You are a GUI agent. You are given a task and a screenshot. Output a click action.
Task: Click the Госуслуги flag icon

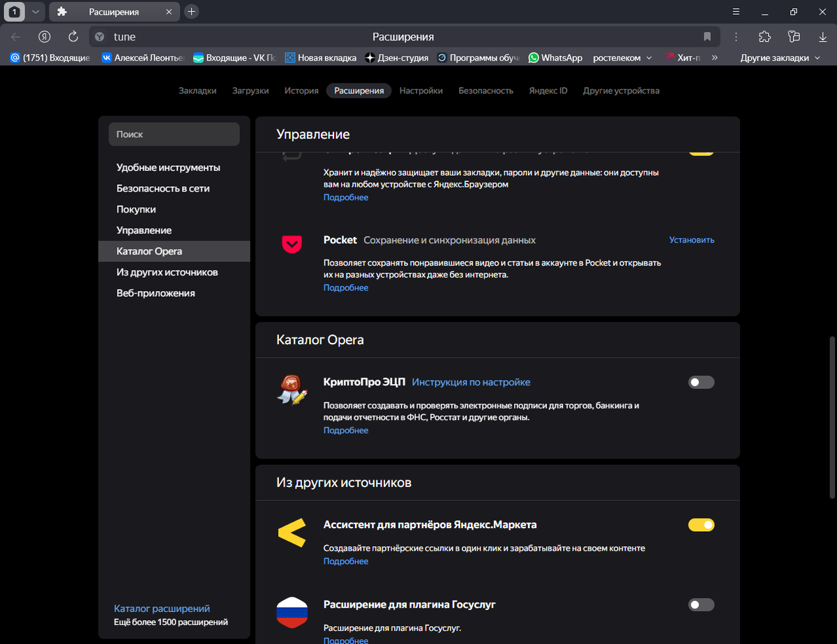coord(292,612)
